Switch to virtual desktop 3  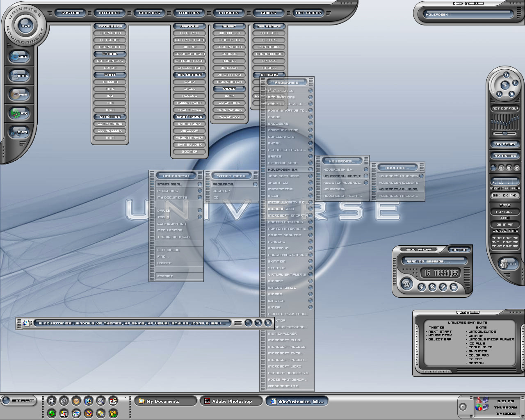tap(509, 167)
